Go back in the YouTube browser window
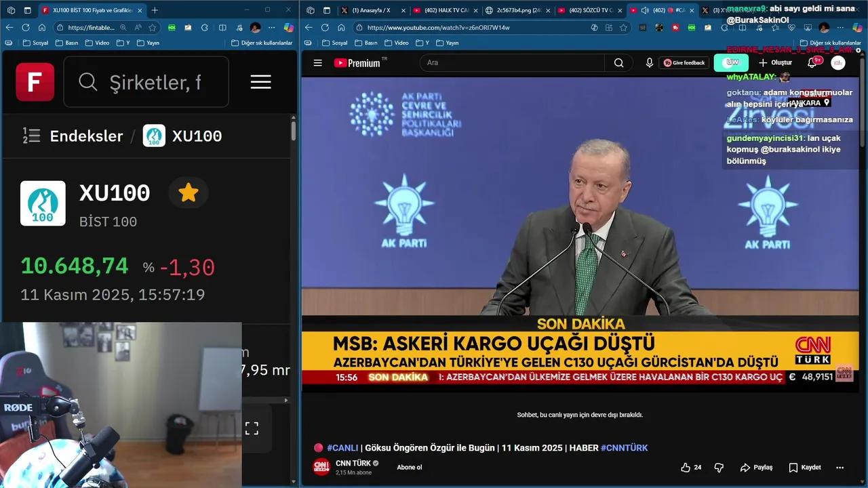 point(309,28)
